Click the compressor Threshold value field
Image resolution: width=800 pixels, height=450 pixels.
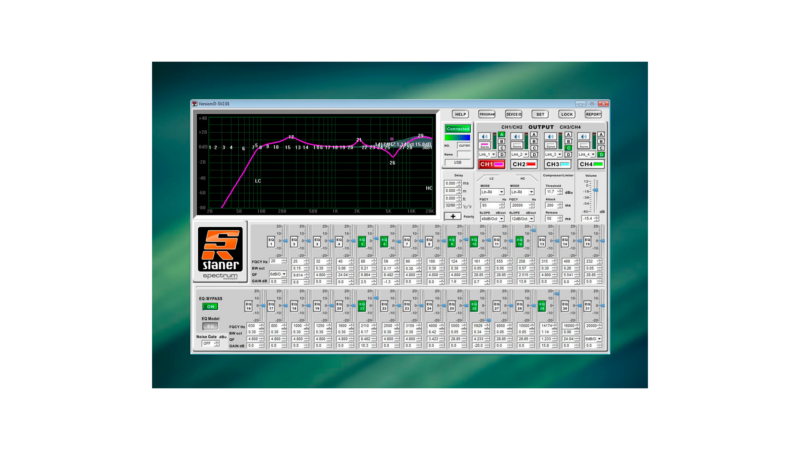553,191
